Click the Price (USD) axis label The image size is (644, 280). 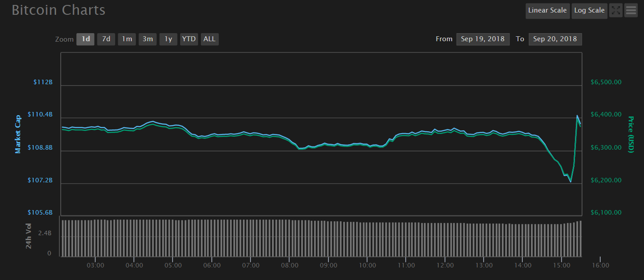tap(631, 134)
